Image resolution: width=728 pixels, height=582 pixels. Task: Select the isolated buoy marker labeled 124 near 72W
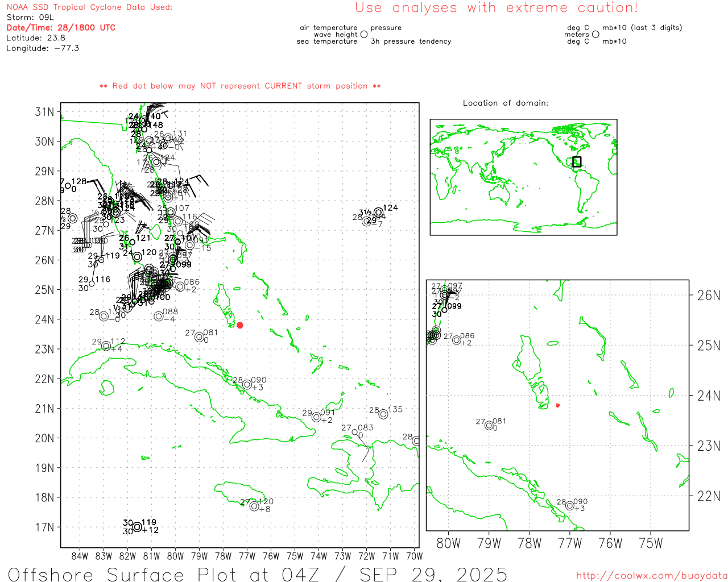[x=378, y=213]
